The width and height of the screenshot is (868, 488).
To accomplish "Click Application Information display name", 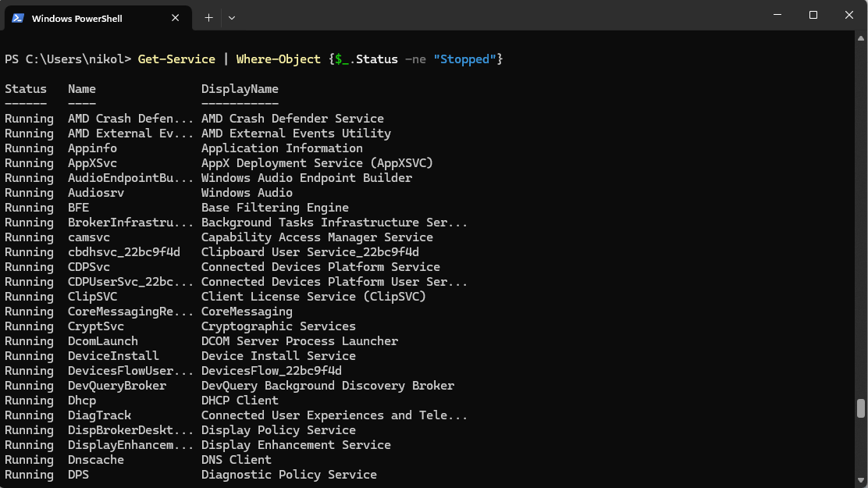I will pos(282,148).
